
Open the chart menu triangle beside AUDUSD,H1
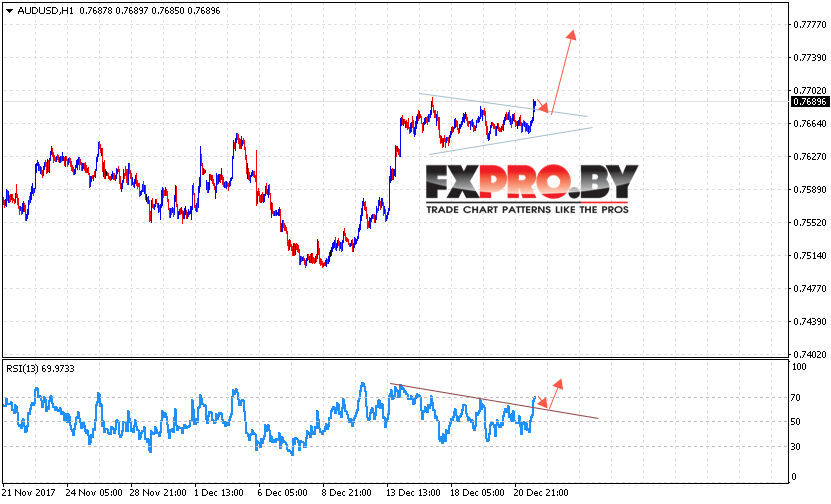click(9, 11)
